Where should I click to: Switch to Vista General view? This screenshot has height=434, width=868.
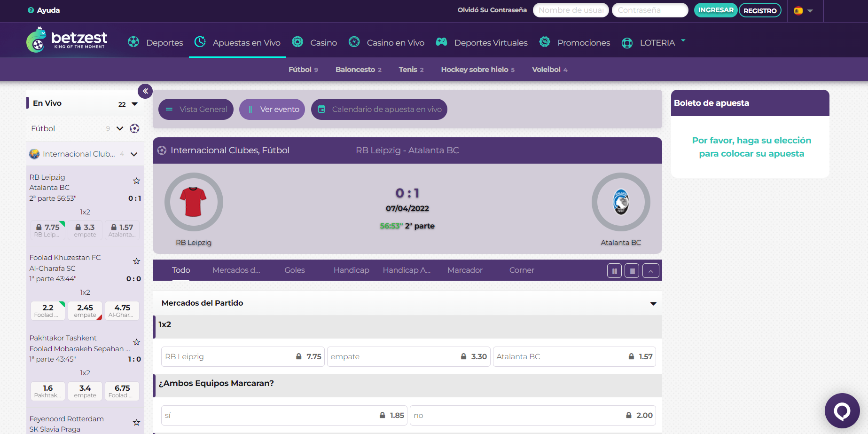point(196,109)
